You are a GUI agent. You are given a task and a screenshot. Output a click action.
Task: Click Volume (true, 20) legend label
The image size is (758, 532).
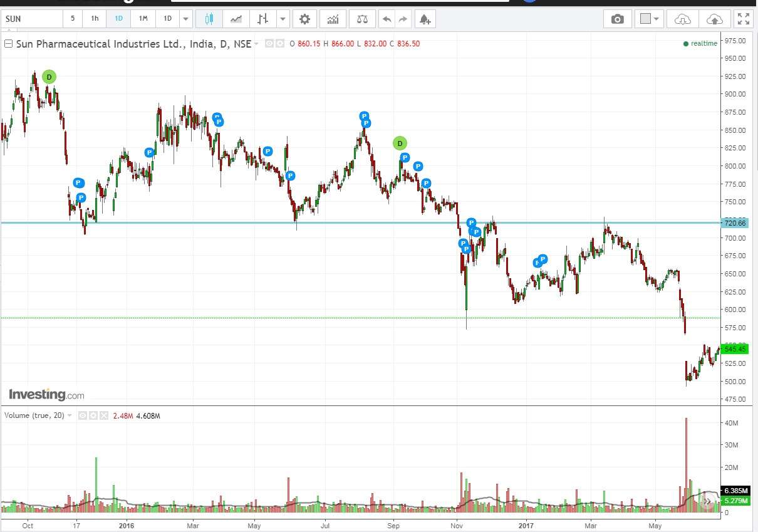pos(34,415)
